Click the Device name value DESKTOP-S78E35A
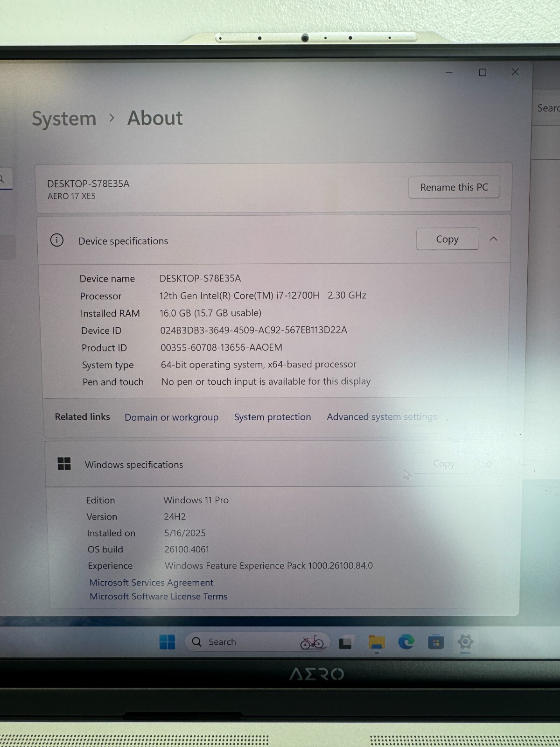560x747 pixels. [200, 278]
